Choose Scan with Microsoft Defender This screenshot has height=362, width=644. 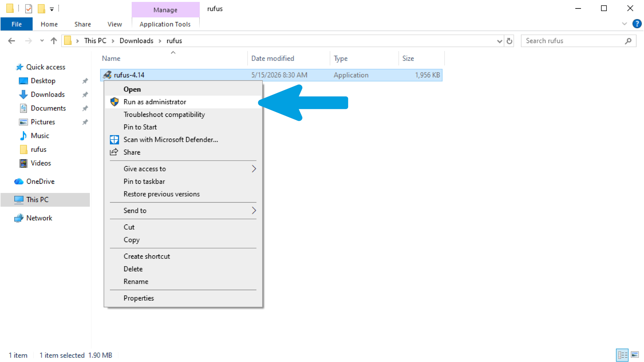(183, 140)
